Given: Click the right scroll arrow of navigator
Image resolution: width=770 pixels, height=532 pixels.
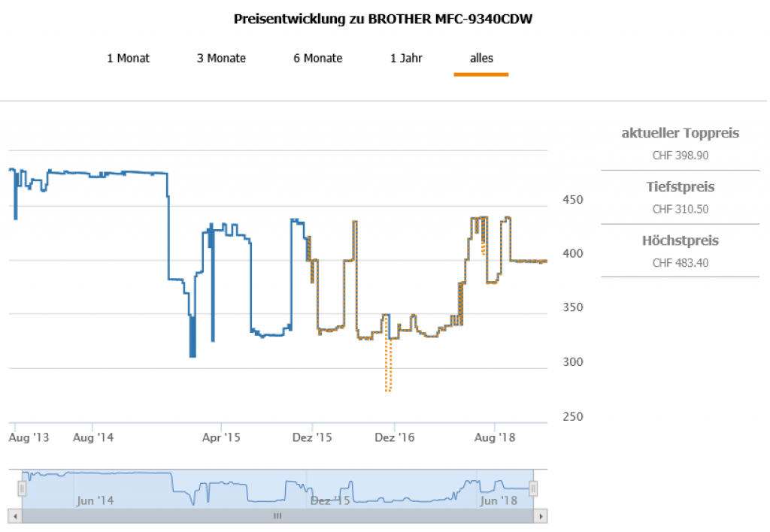Looking at the screenshot, I should coord(540,516).
